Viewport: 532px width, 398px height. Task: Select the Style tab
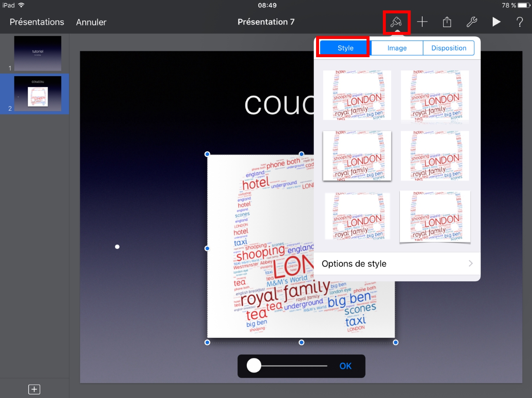345,48
